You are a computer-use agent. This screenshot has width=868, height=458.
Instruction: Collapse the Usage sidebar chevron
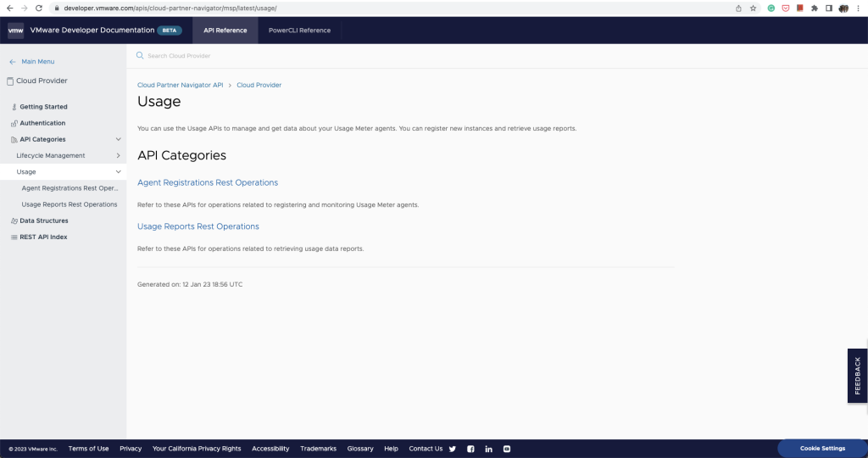tap(118, 171)
